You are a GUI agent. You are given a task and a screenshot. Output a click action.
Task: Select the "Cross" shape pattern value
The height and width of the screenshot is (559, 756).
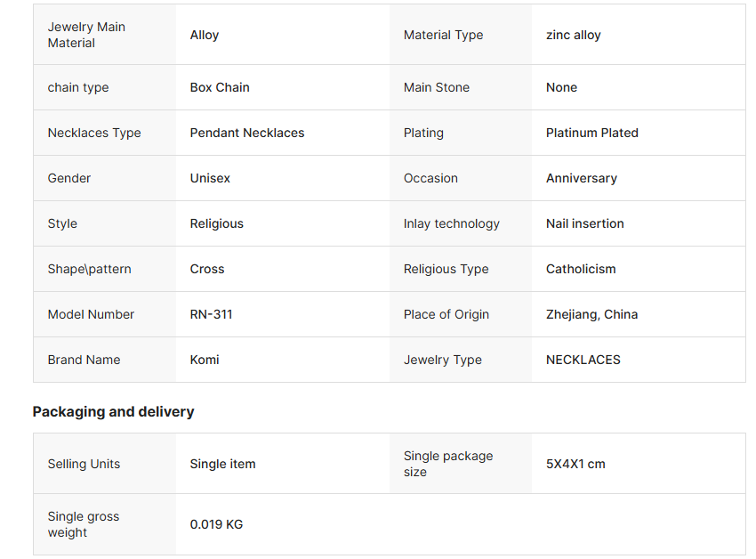(207, 269)
